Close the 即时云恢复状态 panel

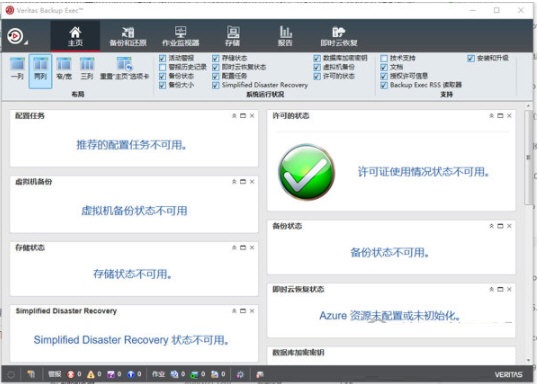509,290
